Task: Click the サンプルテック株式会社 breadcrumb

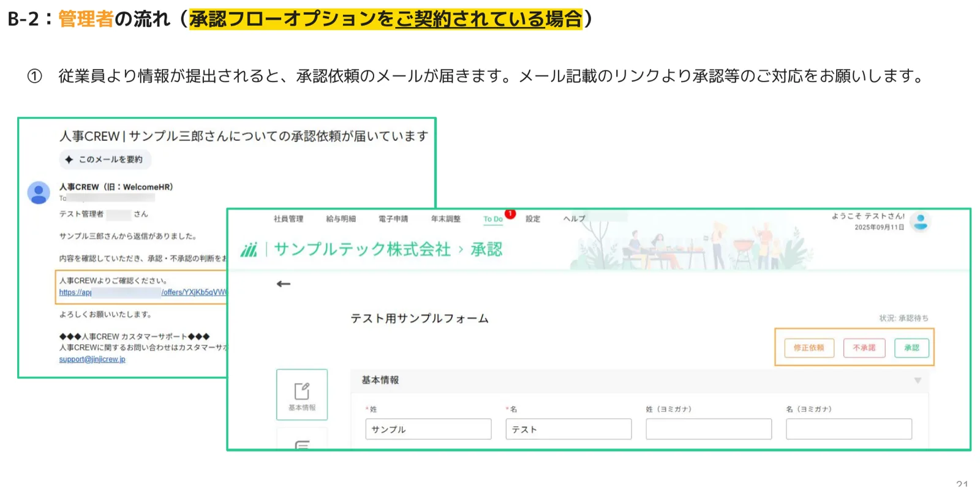Action: (362, 249)
